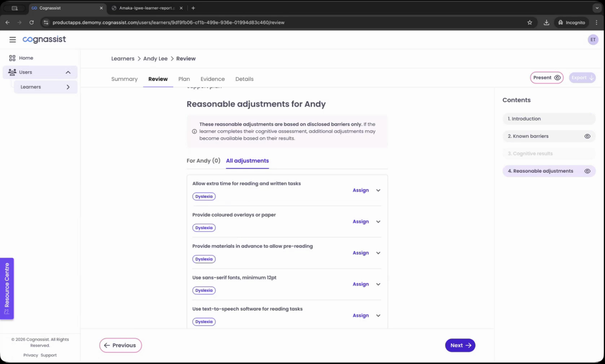Click the Home icon in sidebar
605x364 pixels.
tap(12, 58)
